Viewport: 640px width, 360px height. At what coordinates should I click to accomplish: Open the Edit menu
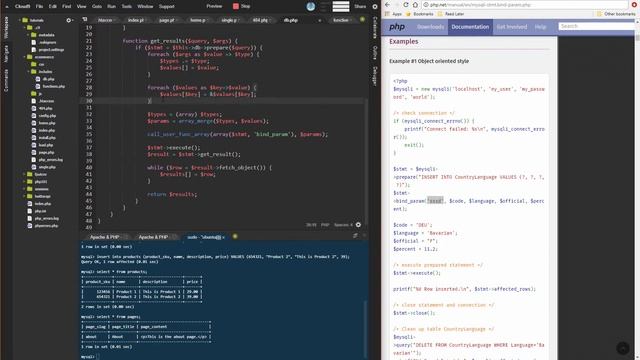coord(53,7)
